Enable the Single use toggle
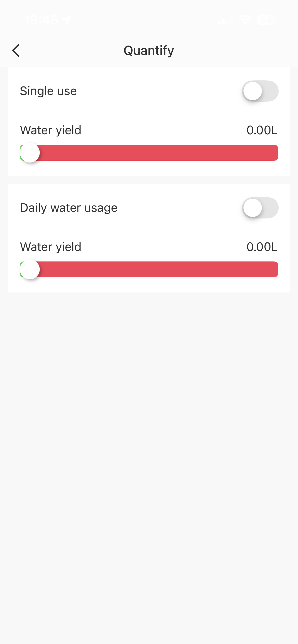Viewport: 298px width, 644px height. (x=260, y=91)
